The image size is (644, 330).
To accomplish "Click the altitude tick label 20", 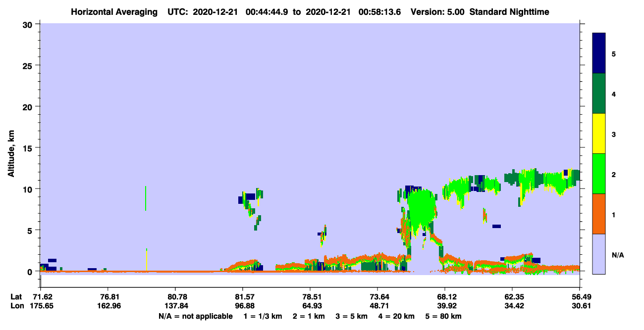I will coord(29,106).
